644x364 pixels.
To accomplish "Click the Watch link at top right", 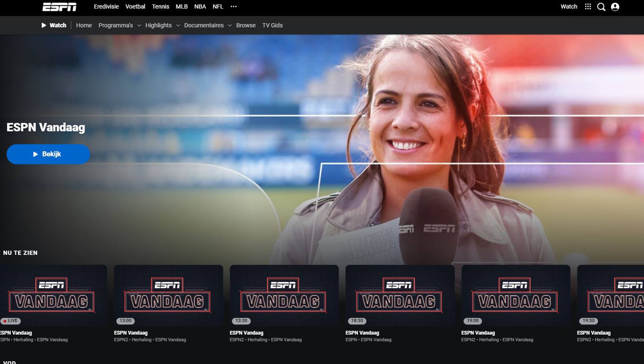I will click(x=569, y=6).
